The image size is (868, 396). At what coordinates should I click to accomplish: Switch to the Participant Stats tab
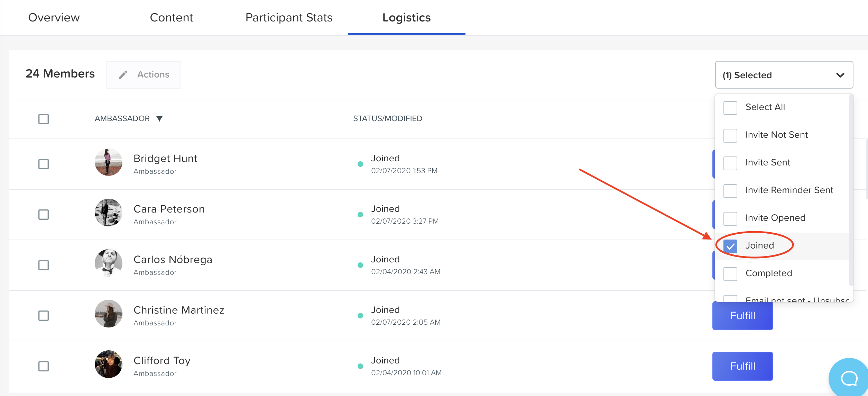(289, 18)
